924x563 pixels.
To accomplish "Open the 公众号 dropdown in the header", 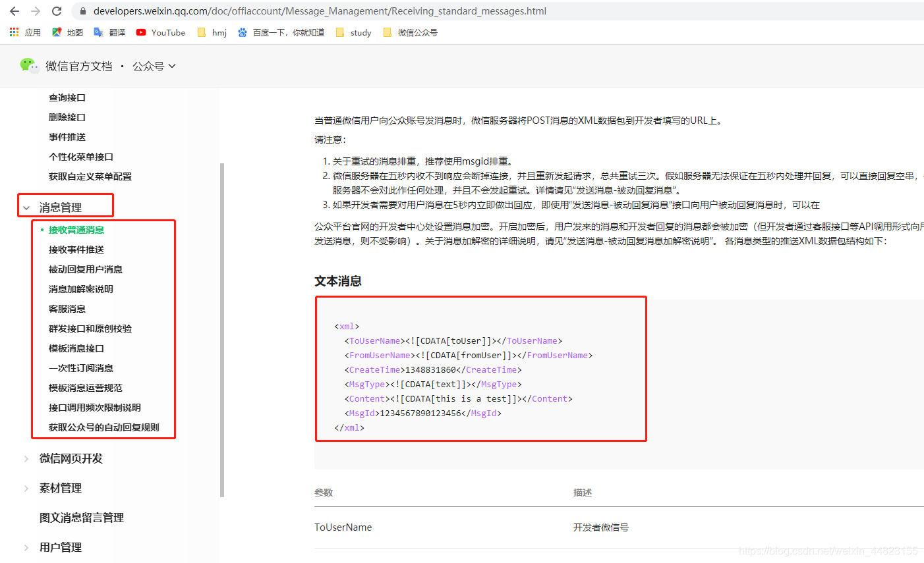I will 154,66.
